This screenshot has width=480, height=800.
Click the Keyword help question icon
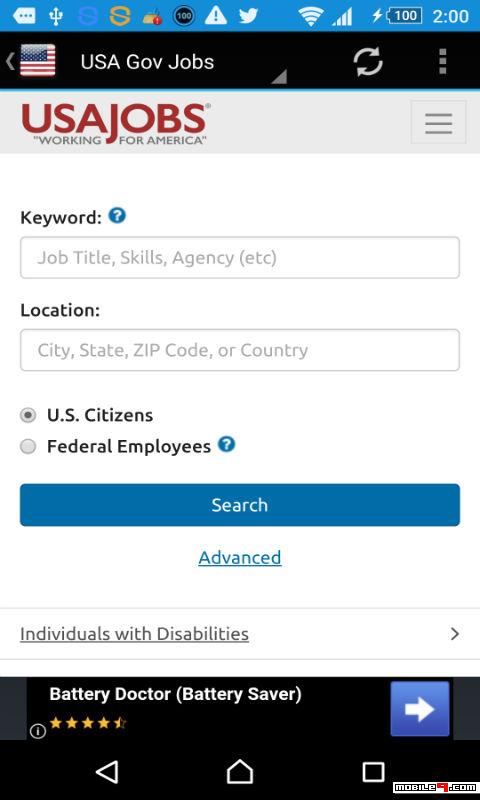(x=117, y=216)
